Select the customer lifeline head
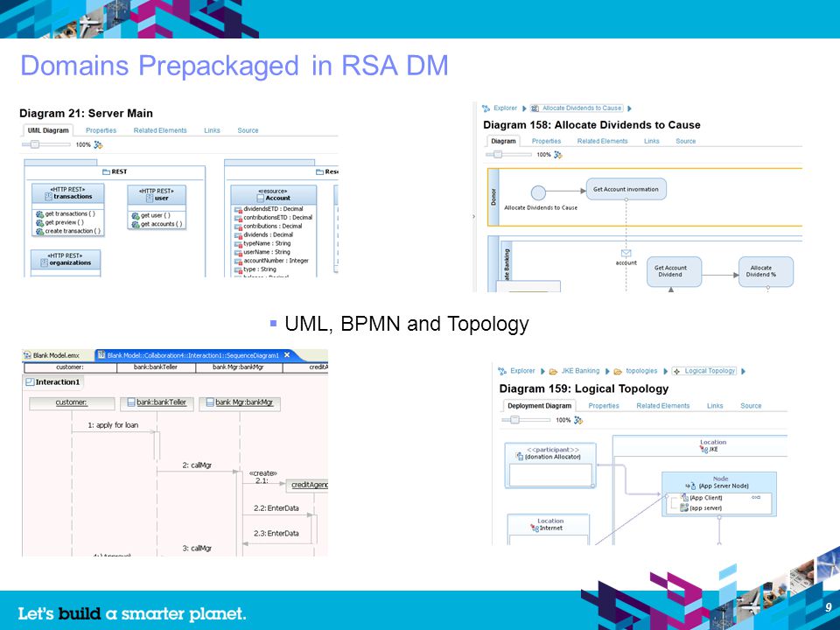Image resolution: width=840 pixels, height=630 pixels. pos(72,402)
